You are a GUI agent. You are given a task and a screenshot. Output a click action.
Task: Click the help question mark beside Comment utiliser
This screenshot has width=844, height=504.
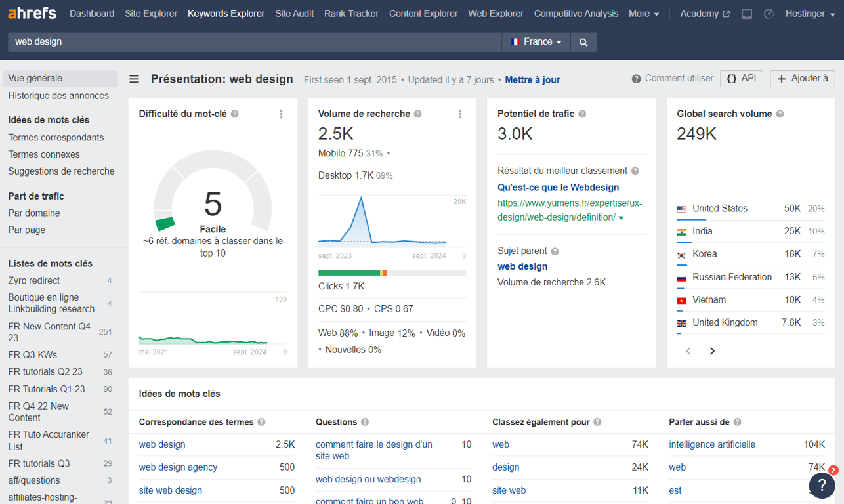pos(635,78)
